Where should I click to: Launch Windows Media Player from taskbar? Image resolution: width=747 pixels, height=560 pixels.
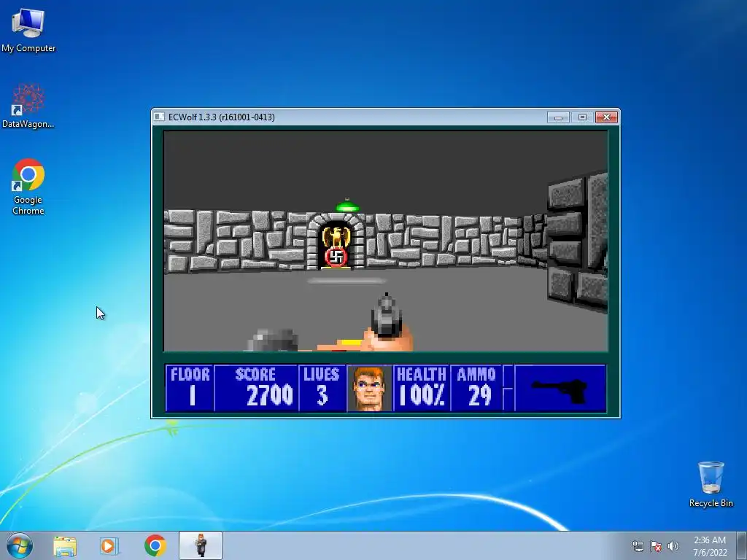coord(109,546)
